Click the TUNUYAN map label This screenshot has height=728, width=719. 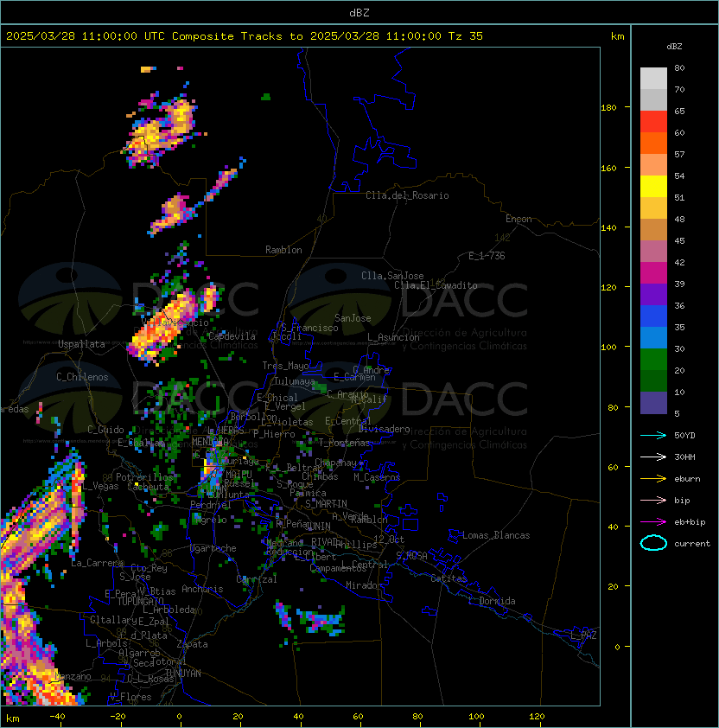click(x=183, y=674)
